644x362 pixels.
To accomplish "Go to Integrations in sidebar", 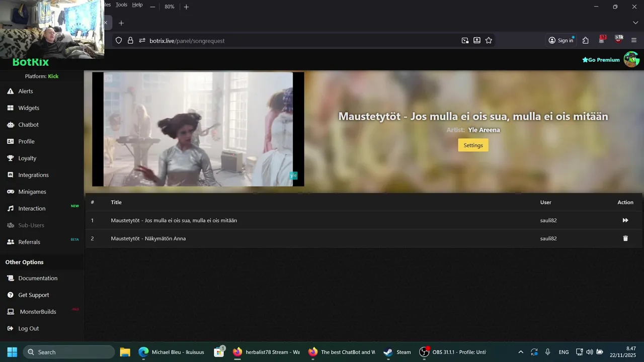I will (33, 175).
